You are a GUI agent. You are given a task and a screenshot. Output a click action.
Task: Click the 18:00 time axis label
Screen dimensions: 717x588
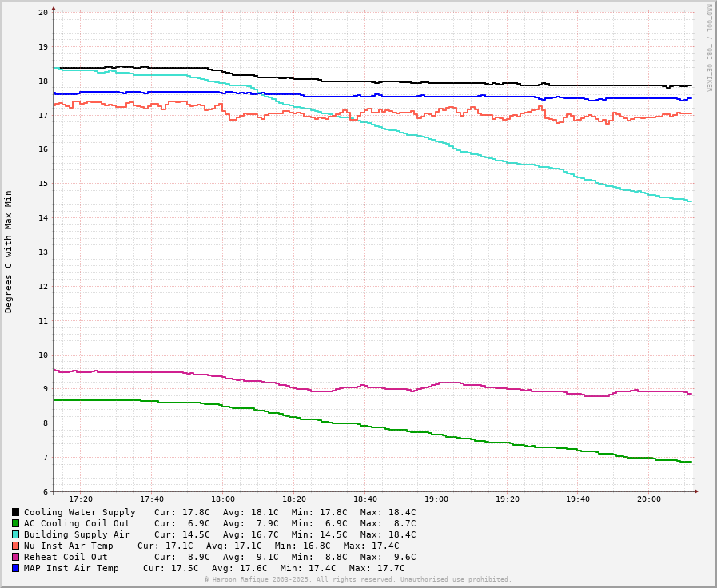pos(223,499)
